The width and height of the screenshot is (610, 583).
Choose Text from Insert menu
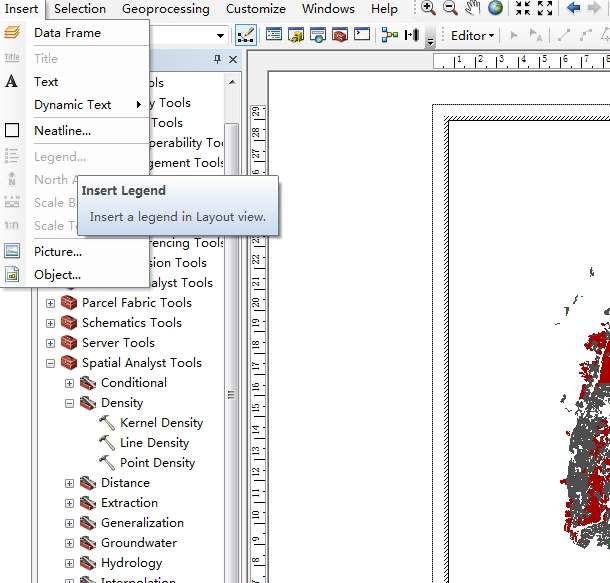(x=75, y=82)
